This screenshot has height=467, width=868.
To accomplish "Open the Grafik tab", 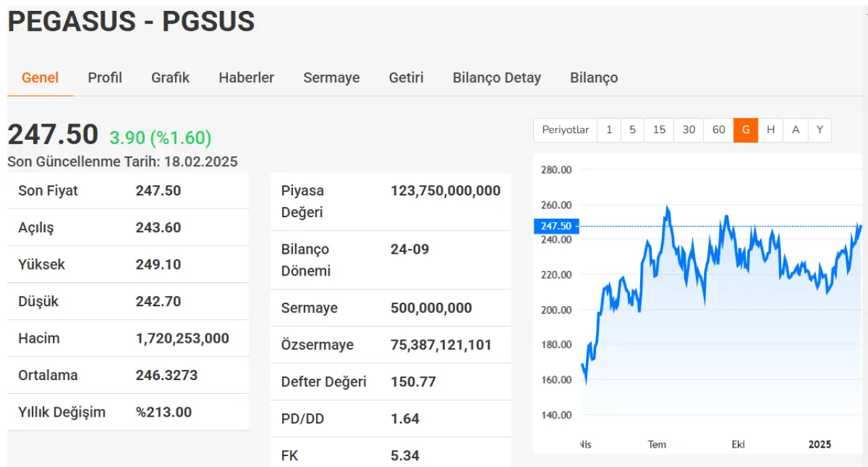I will [x=170, y=77].
